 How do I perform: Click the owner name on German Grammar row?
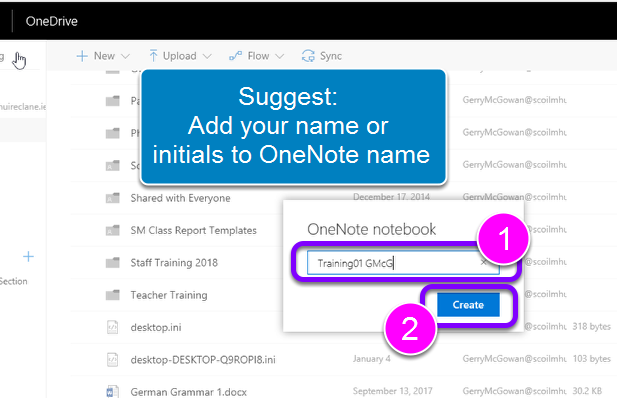coord(514,391)
